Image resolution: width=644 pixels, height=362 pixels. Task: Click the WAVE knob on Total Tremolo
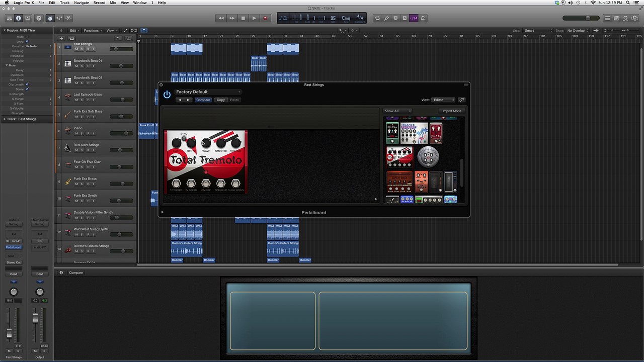pos(206,143)
